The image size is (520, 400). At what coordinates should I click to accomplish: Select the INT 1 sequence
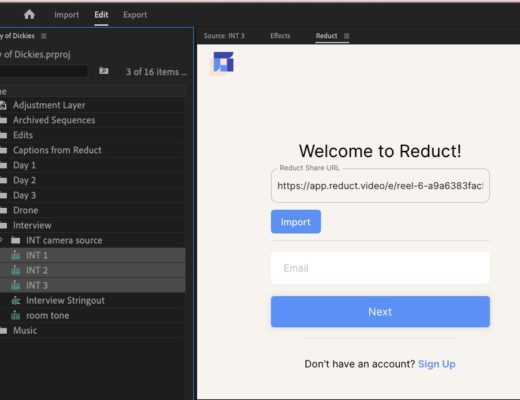(92, 255)
